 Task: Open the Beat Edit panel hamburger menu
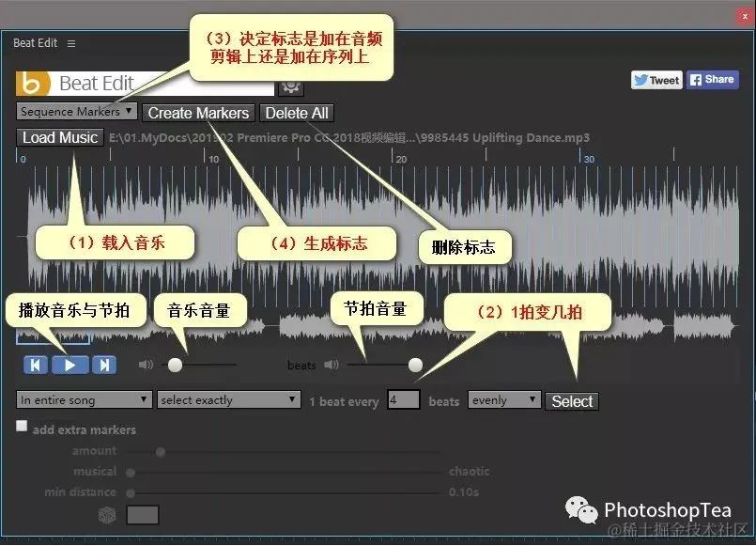[71, 43]
